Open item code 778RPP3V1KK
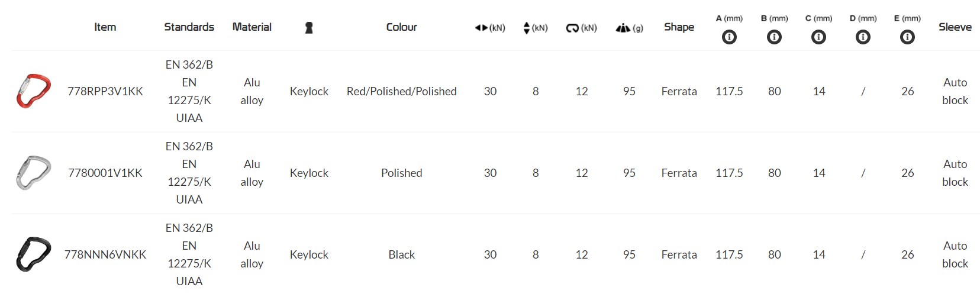This screenshot has height=300, width=980. 105,91
